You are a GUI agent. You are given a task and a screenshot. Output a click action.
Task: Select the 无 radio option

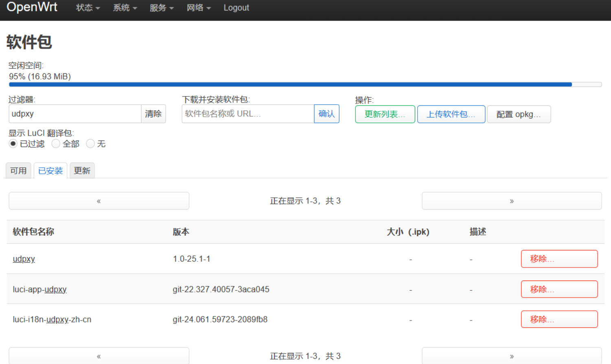pyautogui.click(x=90, y=144)
